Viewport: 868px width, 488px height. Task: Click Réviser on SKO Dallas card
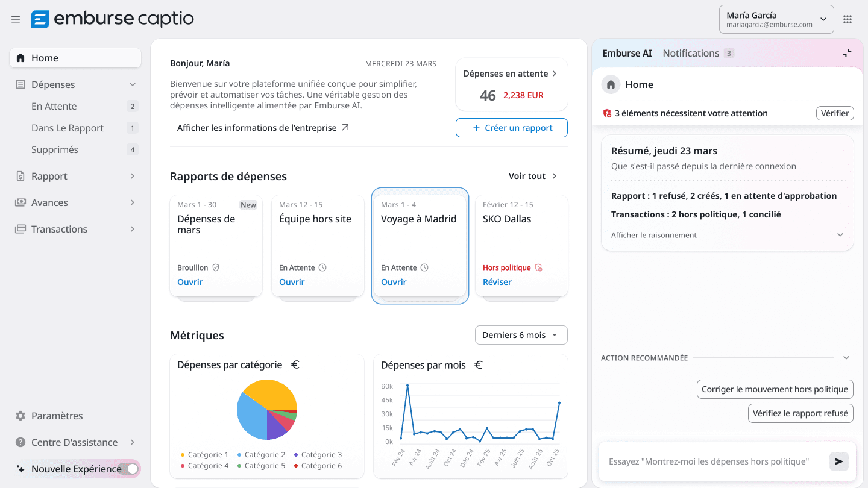pyautogui.click(x=497, y=282)
